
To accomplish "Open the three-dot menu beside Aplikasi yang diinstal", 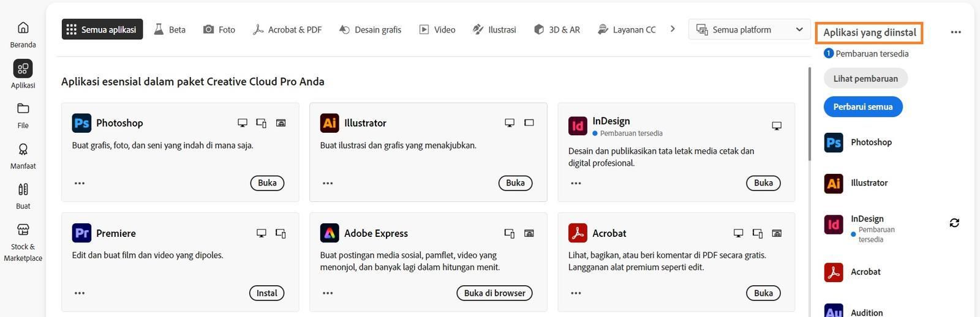I will 956,32.
